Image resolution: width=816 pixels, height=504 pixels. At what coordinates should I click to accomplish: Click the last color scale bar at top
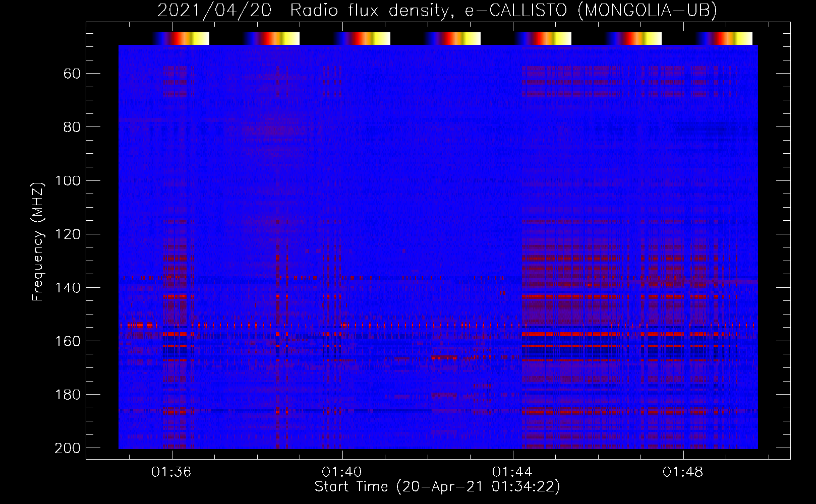(x=724, y=39)
